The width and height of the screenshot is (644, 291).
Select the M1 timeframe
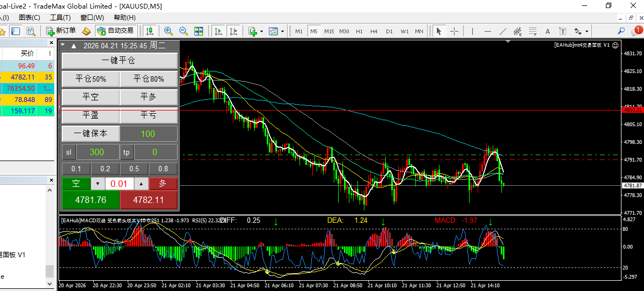coord(299,31)
